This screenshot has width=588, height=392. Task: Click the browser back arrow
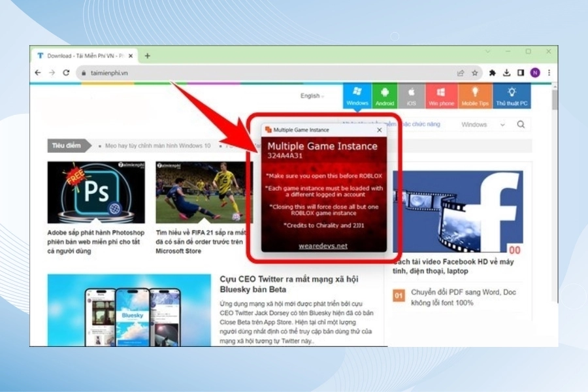point(39,73)
